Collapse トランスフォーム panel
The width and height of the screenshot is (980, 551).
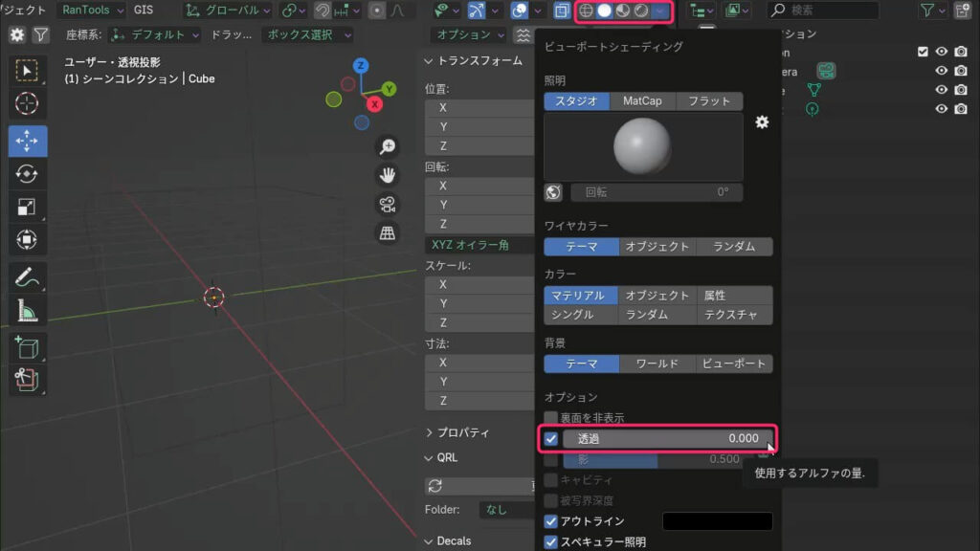pyautogui.click(x=474, y=60)
